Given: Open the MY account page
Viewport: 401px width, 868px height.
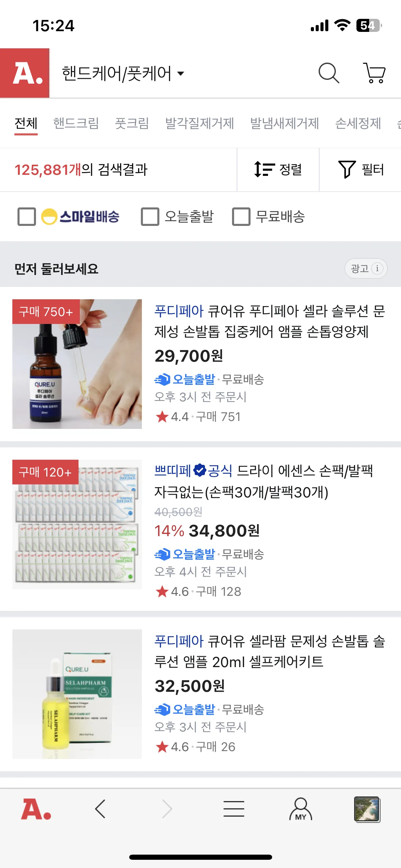Looking at the screenshot, I should pos(301,809).
